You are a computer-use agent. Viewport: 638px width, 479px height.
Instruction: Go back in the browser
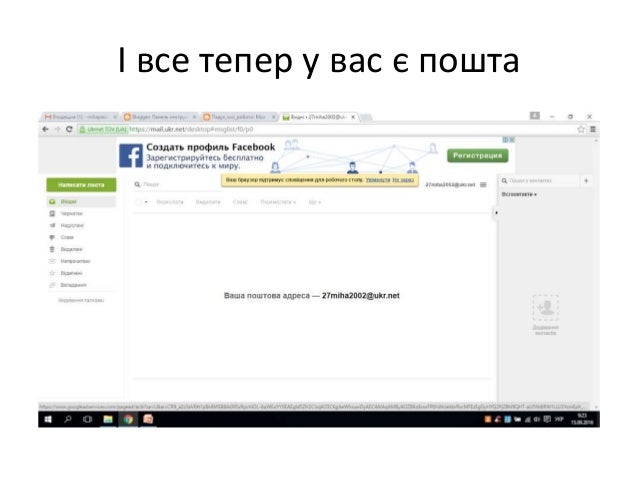pos(46,129)
